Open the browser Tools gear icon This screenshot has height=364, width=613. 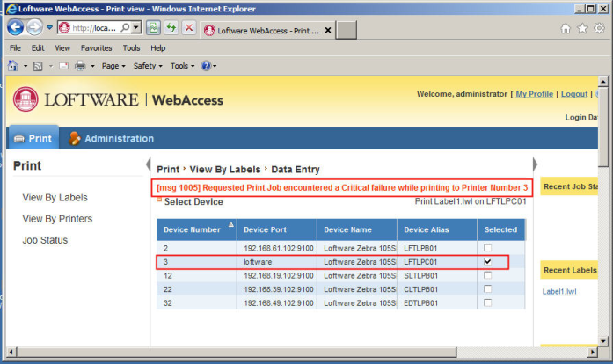[599, 28]
